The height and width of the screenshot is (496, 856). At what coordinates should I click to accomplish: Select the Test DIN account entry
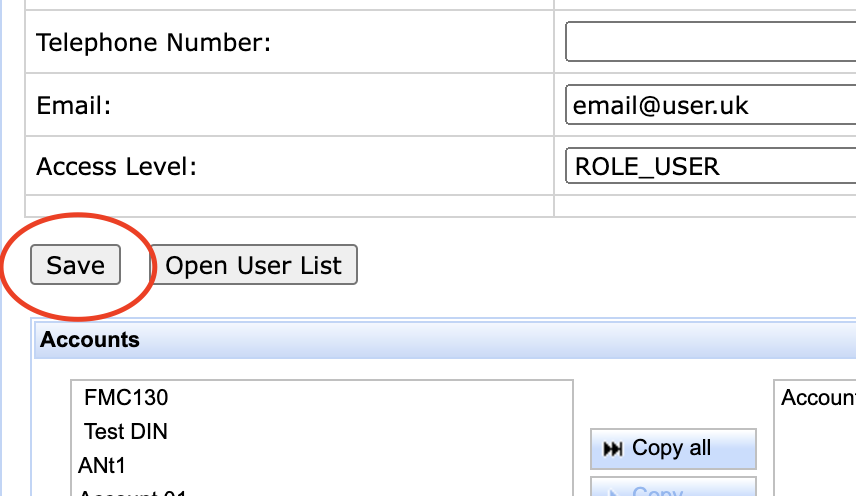[126, 432]
